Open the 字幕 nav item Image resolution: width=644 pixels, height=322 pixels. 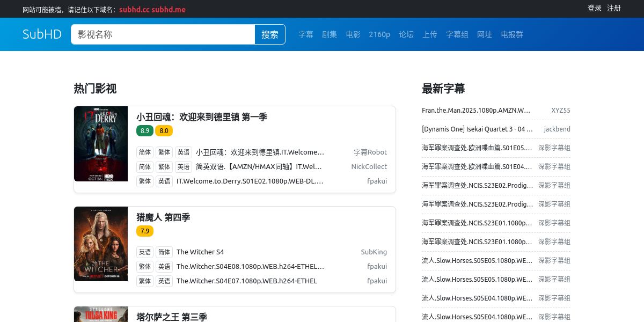coord(306,34)
